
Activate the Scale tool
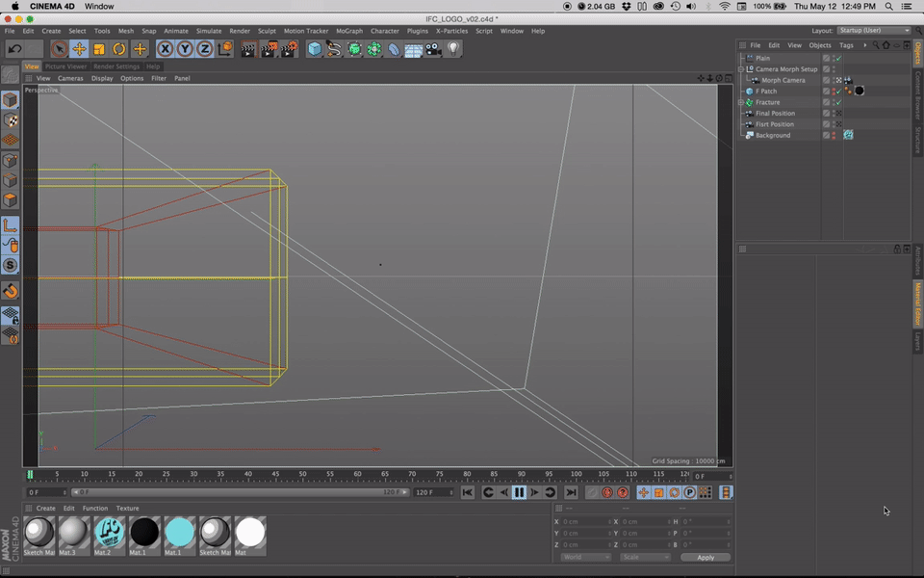point(99,49)
